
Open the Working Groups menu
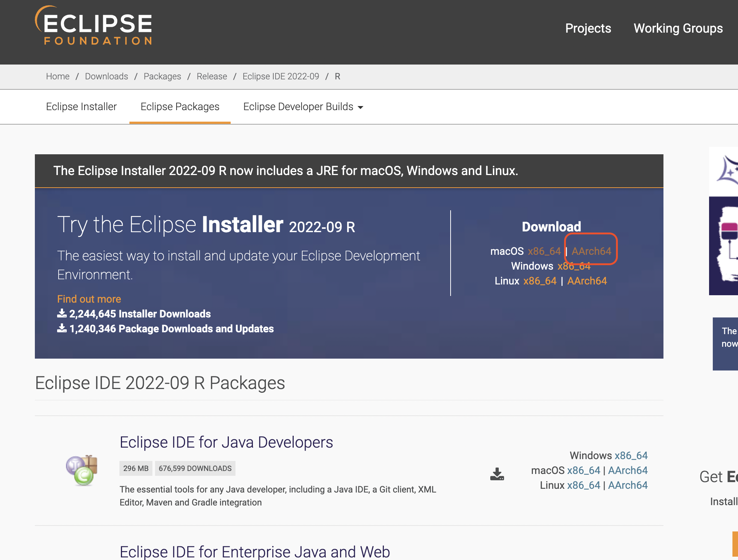pos(678,29)
